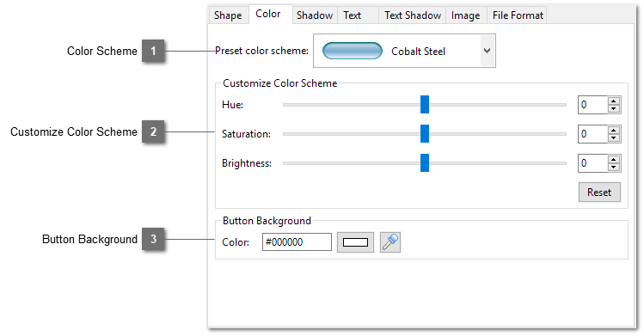This screenshot has height=336, width=644.
Task: Pick a color with the eyedropper tool
Action: pos(389,242)
